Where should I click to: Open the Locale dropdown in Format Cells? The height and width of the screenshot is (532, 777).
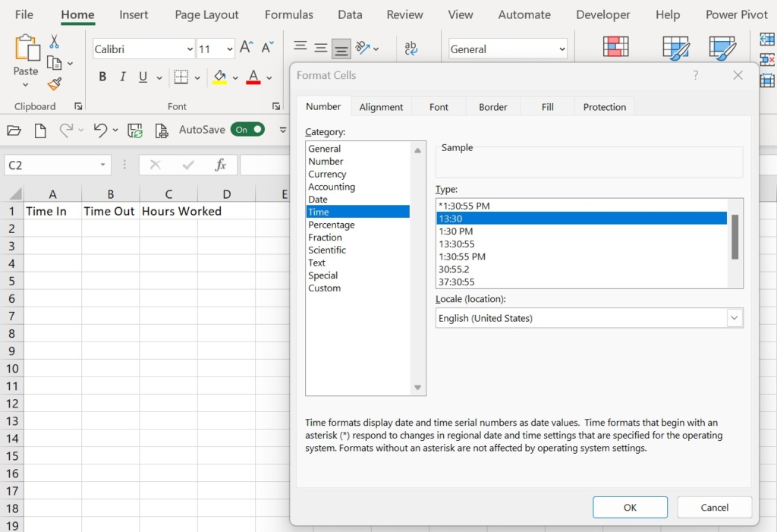tap(733, 317)
